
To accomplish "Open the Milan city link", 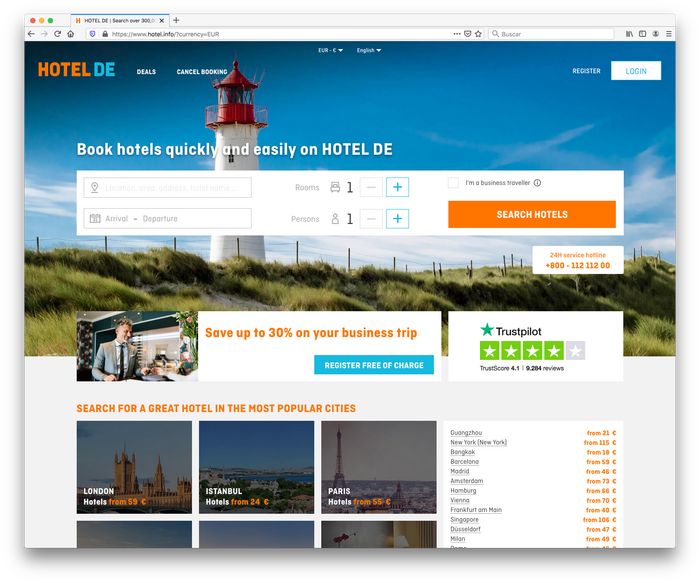I will (458, 539).
